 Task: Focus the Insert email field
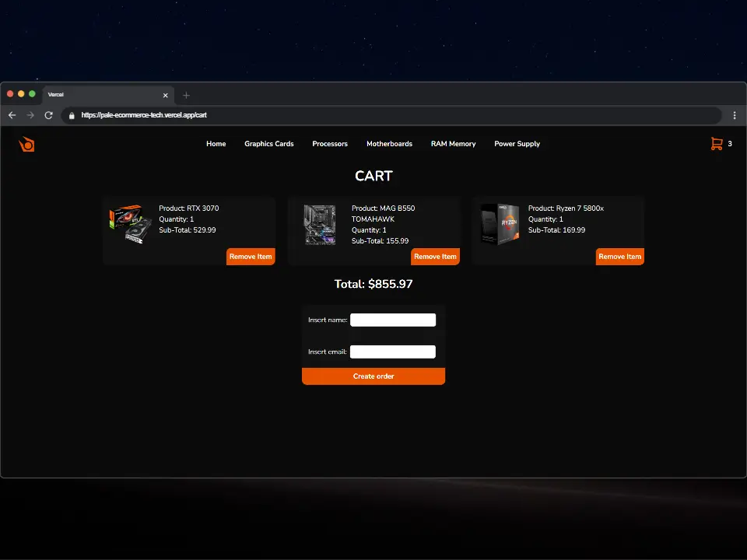[393, 352]
